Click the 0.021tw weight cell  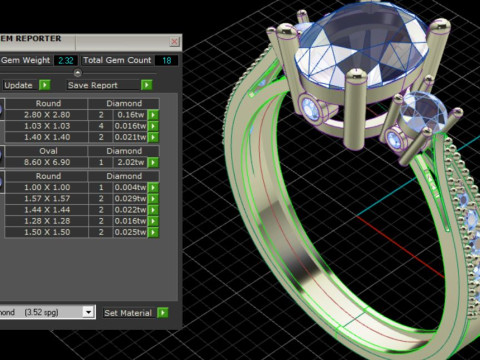(130, 137)
